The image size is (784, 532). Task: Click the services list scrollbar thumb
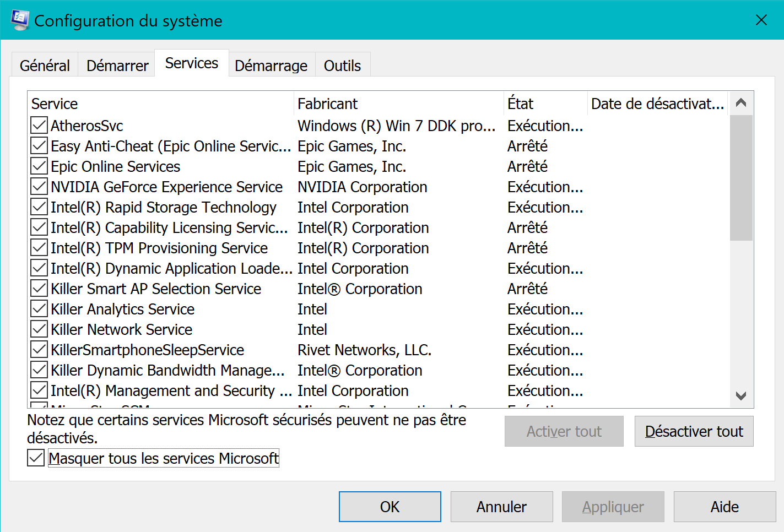[x=741, y=176]
